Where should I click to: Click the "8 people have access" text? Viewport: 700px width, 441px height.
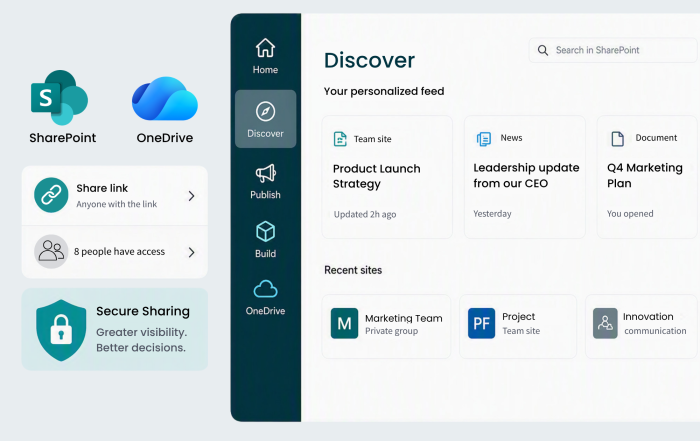click(x=119, y=252)
